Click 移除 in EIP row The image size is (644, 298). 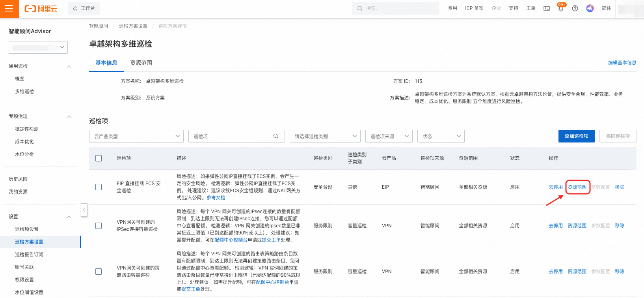[x=620, y=187]
